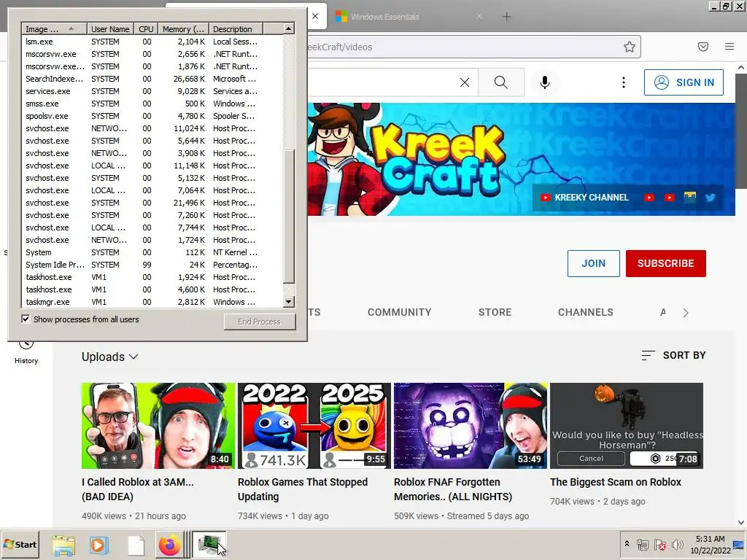
Task: Sort processes by Memory column
Action: (183, 29)
